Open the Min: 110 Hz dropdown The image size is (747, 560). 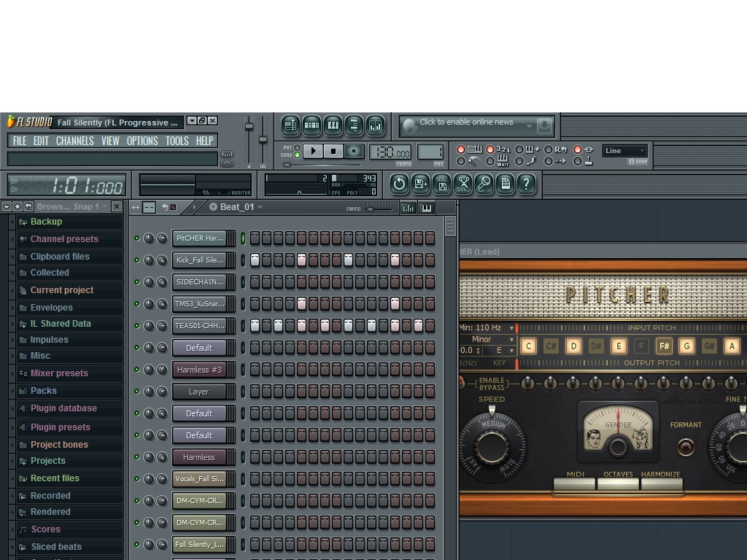[x=487, y=327]
